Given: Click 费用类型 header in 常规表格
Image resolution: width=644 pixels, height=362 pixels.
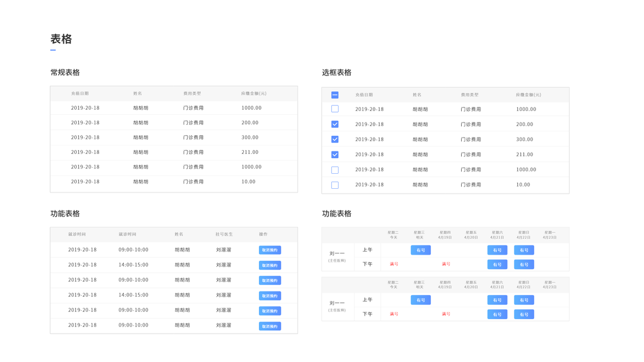Looking at the screenshot, I should pyautogui.click(x=192, y=94).
